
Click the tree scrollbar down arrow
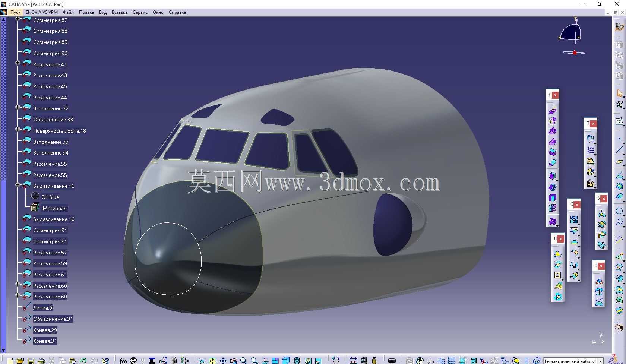3,350
